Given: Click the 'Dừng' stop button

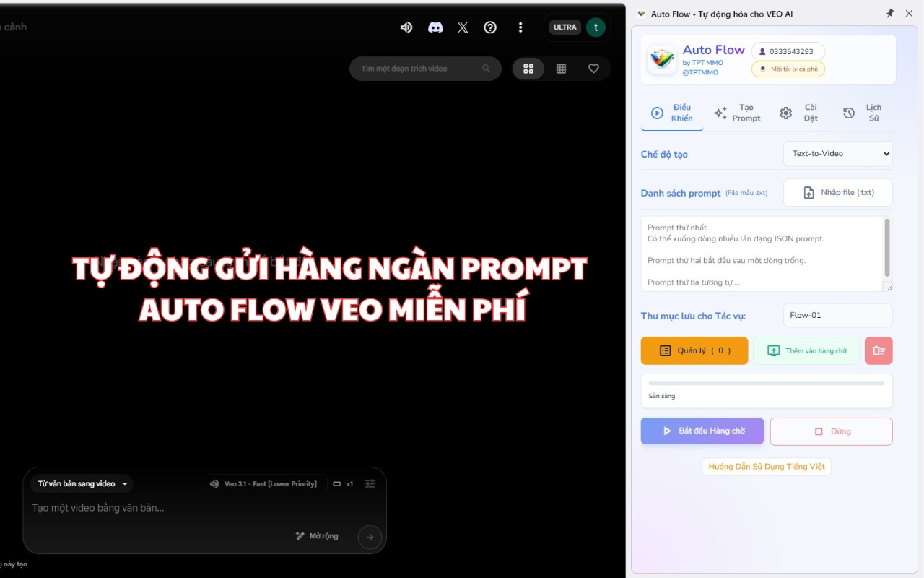Looking at the screenshot, I should 832,431.
